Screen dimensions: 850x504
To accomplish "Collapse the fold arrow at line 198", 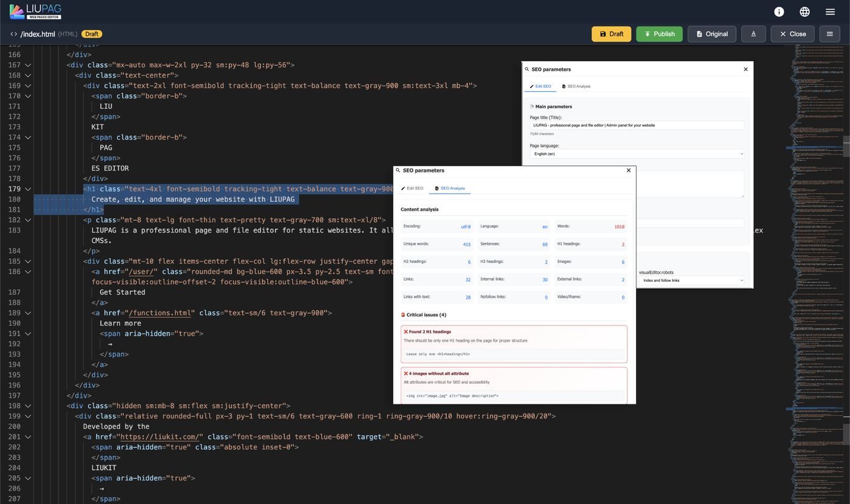I will click(28, 406).
